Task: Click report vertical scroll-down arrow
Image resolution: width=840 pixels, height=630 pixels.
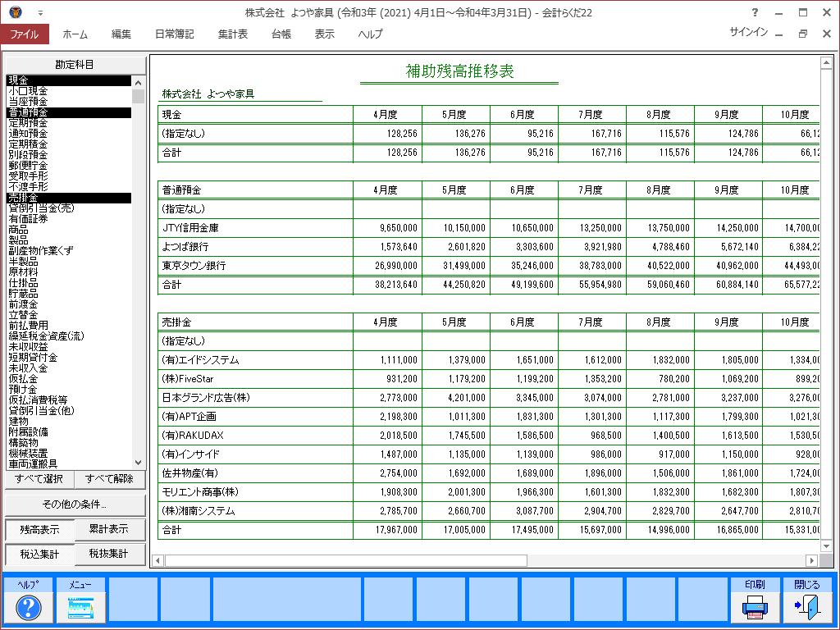Action: coord(826,546)
